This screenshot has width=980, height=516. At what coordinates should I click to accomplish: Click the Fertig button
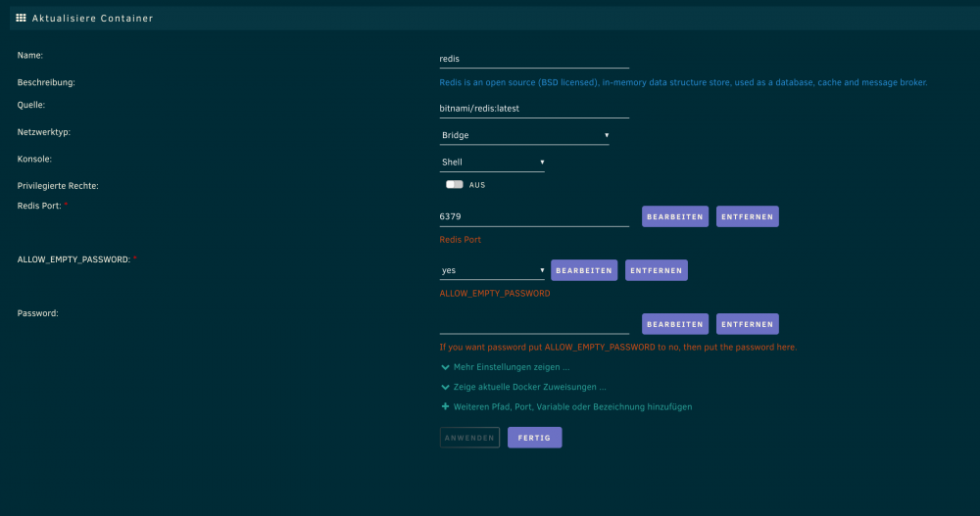534,438
